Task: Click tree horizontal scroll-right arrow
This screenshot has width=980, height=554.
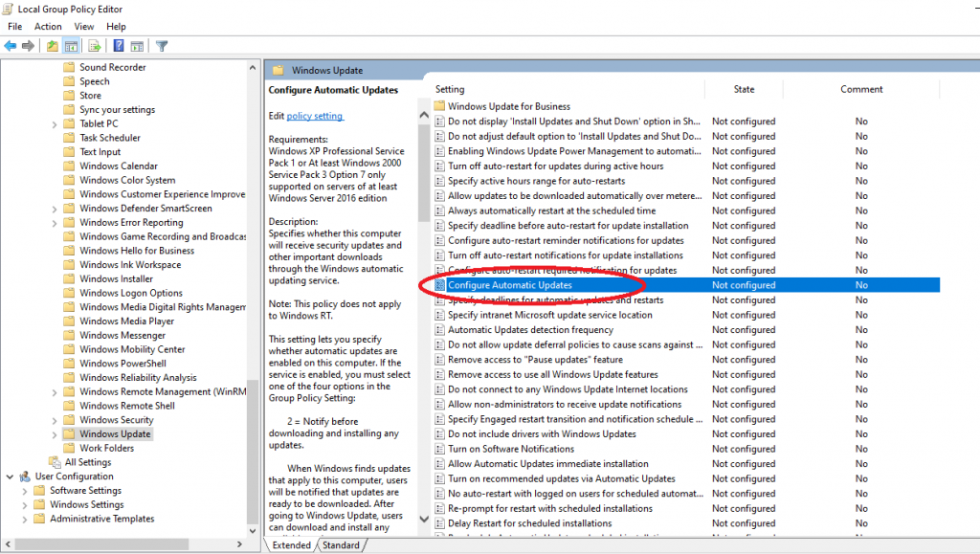Action: pyautogui.click(x=239, y=544)
